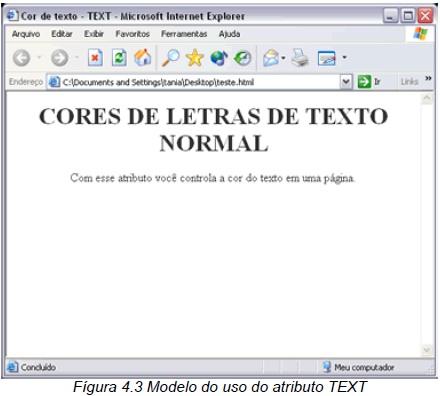Expand the Links chevron overflow
The image size is (440, 396).
coord(428,79)
